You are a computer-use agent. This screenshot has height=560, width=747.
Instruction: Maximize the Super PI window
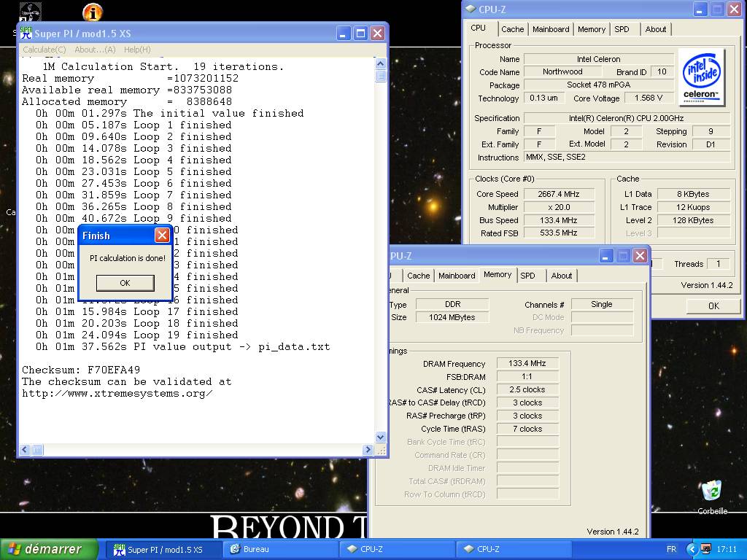pos(360,34)
